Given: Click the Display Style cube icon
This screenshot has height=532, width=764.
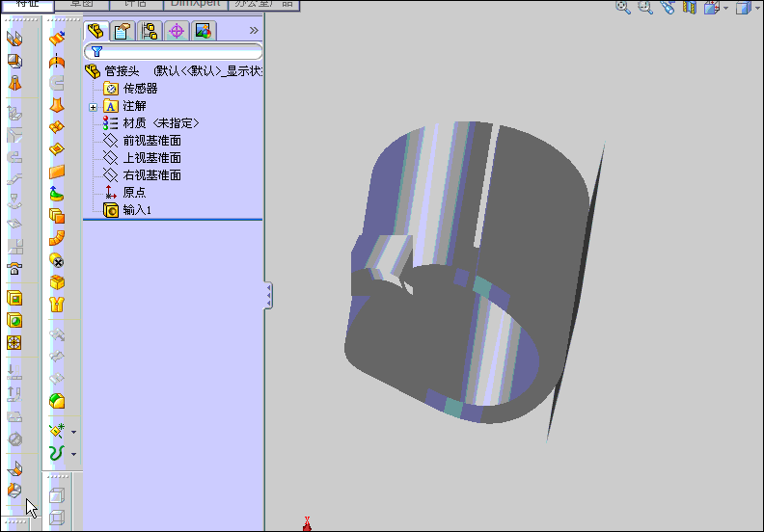Looking at the screenshot, I should coord(743,8).
